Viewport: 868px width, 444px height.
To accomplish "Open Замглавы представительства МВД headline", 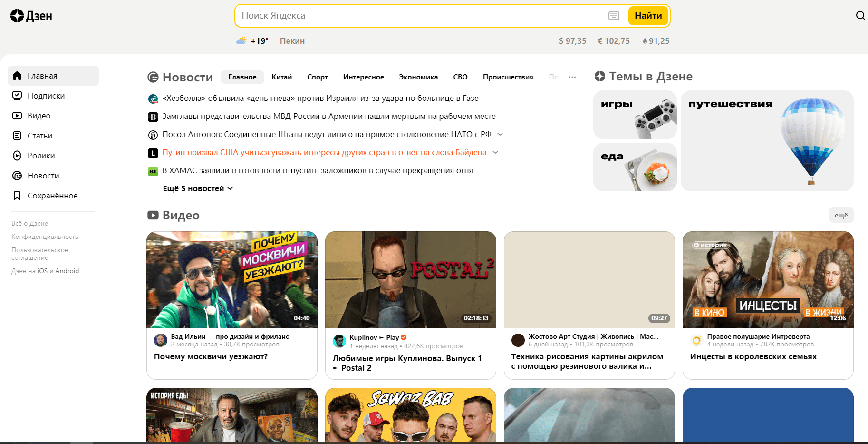I will 329,116.
